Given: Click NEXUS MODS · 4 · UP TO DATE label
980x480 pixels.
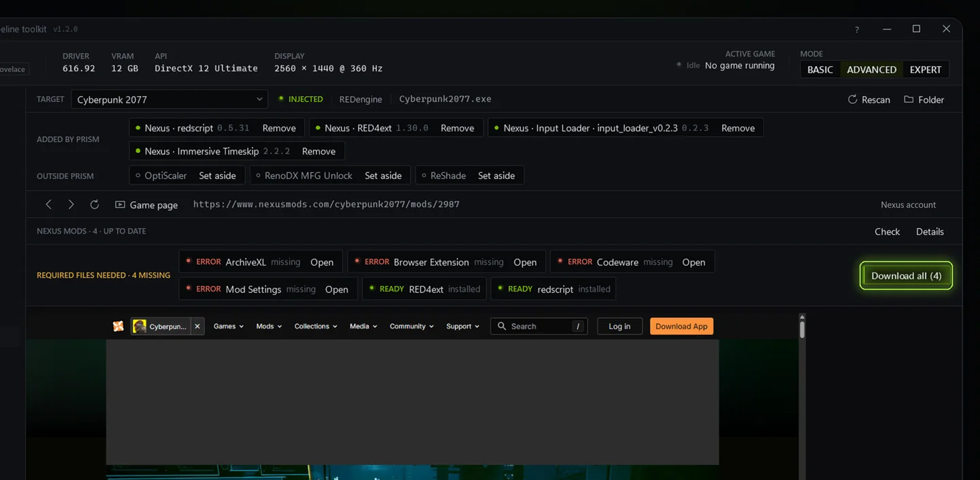Looking at the screenshot, I should point(91,231).
